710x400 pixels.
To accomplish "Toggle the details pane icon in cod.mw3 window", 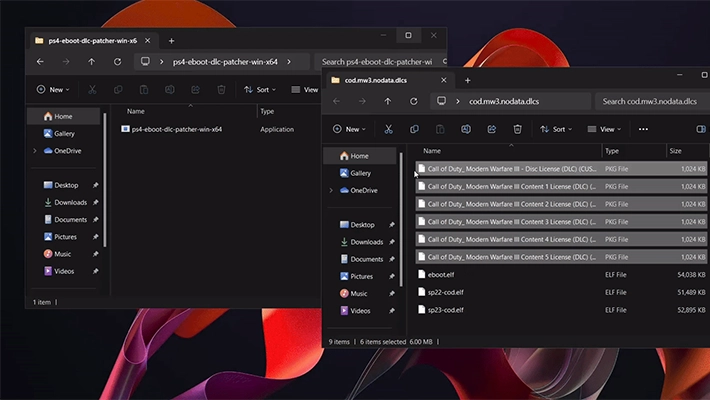I will pos(700,129).
